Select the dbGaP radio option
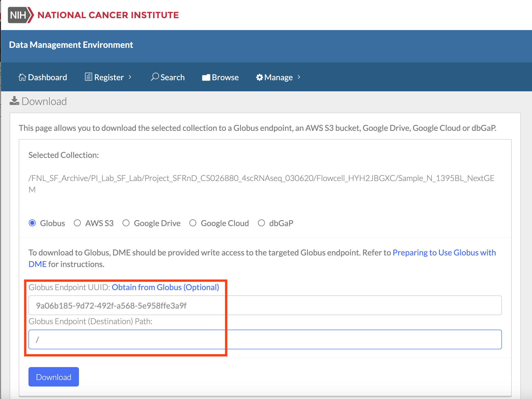 click(x=261, y=223)
